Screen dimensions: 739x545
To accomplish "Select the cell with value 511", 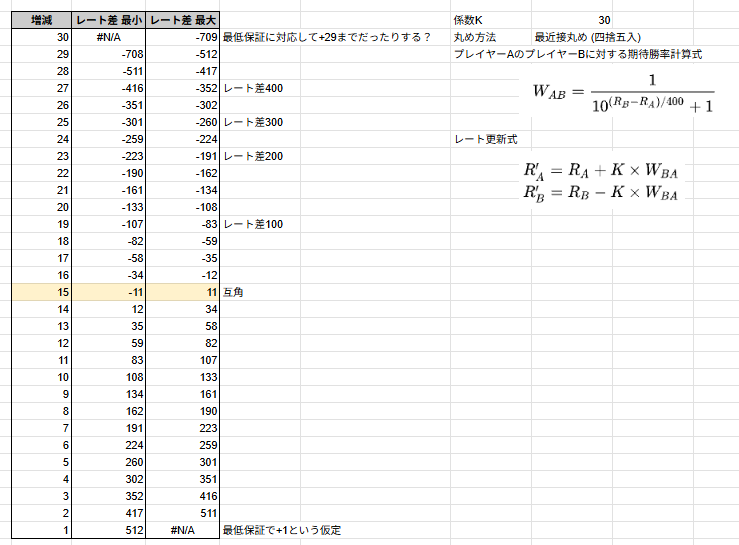I will tap(182, 513).
